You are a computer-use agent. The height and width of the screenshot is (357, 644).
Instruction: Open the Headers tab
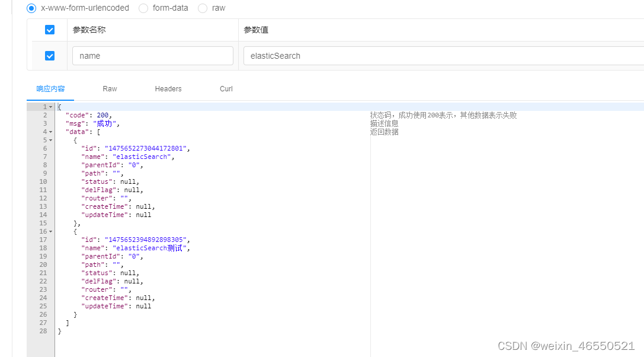(168, 89)
